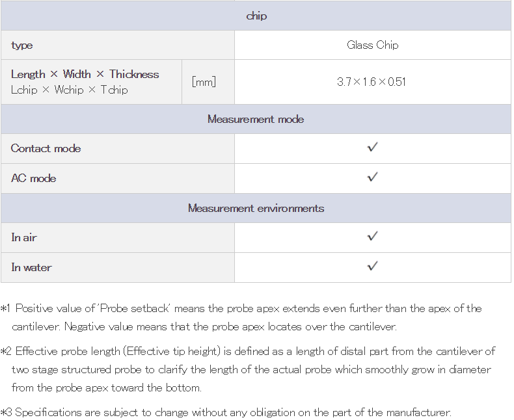
Task: Select the 'Glass Chip' value cell
Action: [373, 46]
